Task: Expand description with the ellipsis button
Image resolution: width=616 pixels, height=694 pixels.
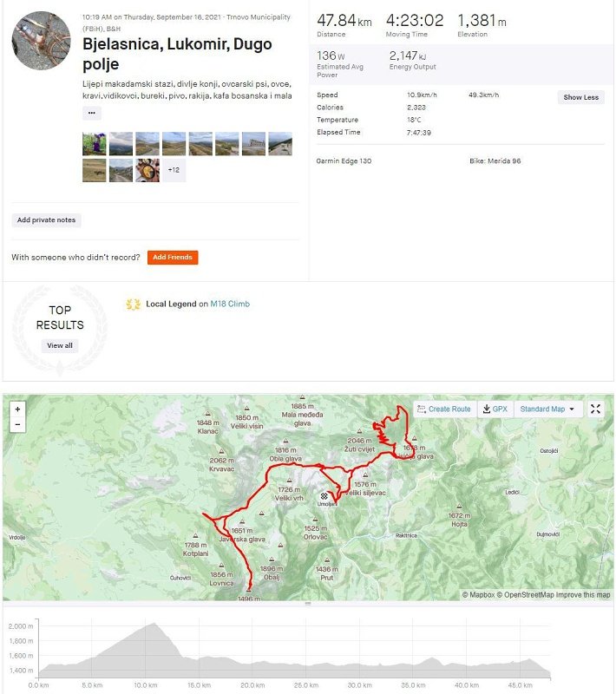Action: [x=92, y=113]
